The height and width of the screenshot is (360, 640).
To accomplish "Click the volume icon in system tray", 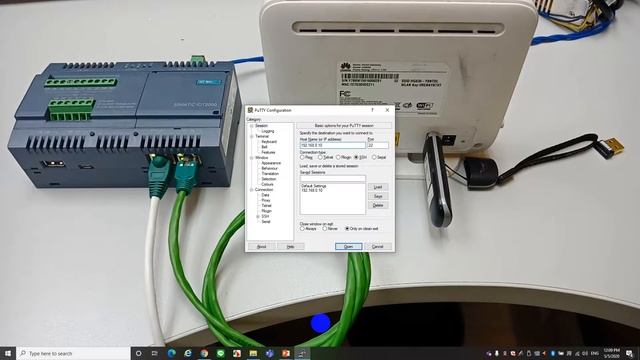I will click(585, 353).
